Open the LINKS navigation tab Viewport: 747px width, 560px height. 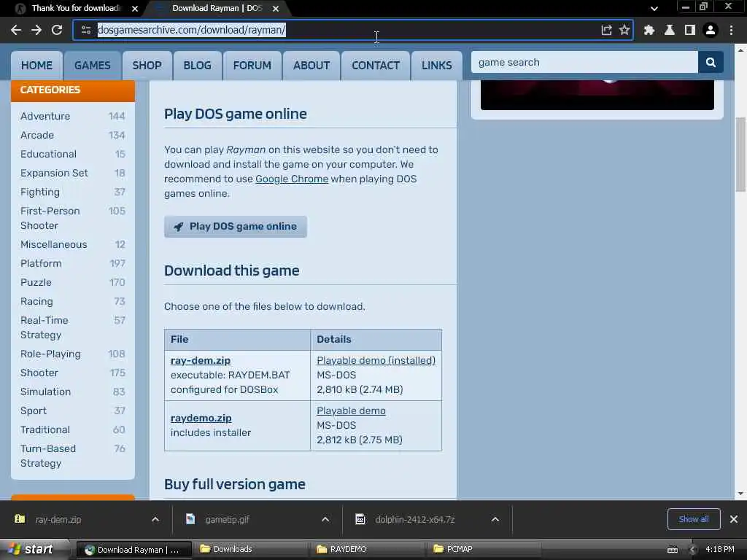[436, 65]
